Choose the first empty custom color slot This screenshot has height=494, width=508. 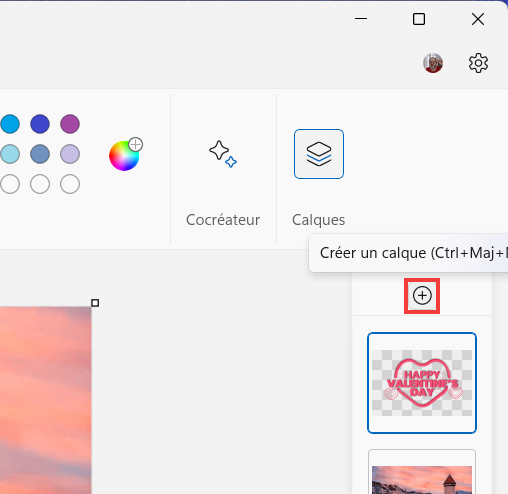pos(10,184)
